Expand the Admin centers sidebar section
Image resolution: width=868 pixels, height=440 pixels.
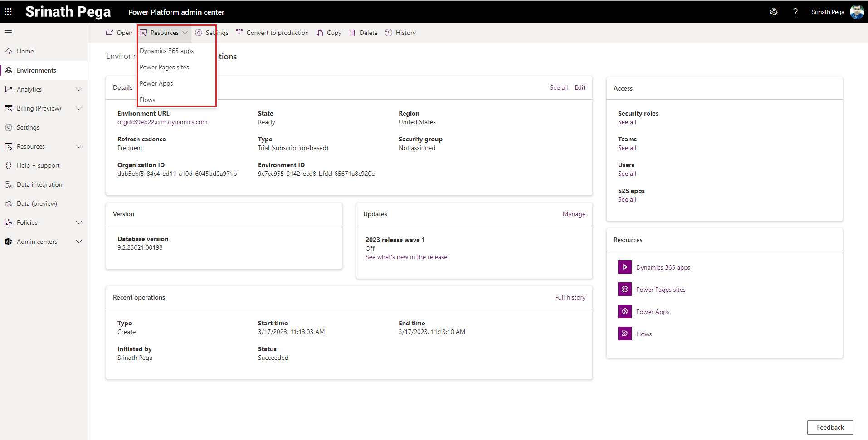(78, 242)
